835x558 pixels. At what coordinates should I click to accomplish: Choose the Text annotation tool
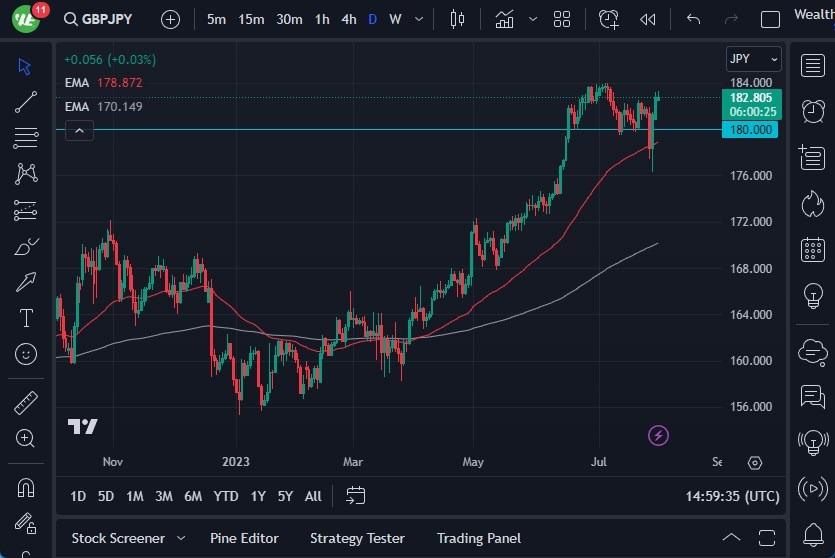[x=26, y=318]
